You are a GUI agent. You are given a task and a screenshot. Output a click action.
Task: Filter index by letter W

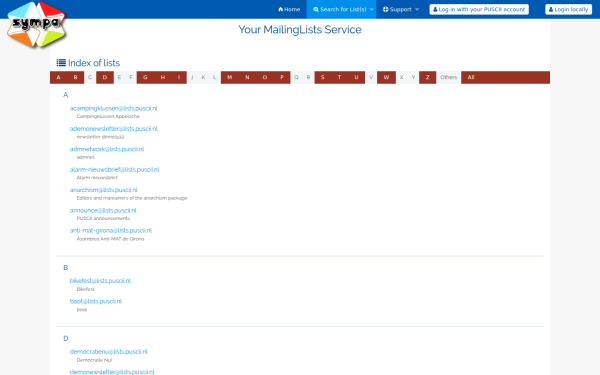(x=386, y=77)
